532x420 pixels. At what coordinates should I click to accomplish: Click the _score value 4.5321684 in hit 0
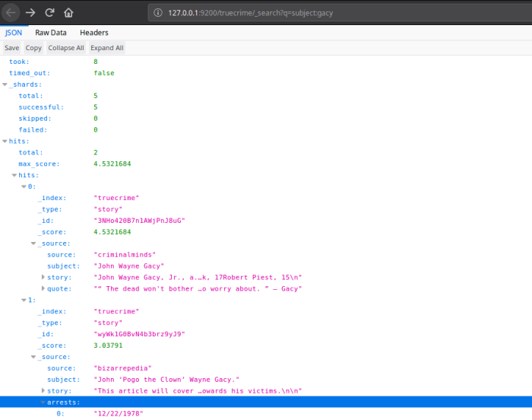click(112, 232)
